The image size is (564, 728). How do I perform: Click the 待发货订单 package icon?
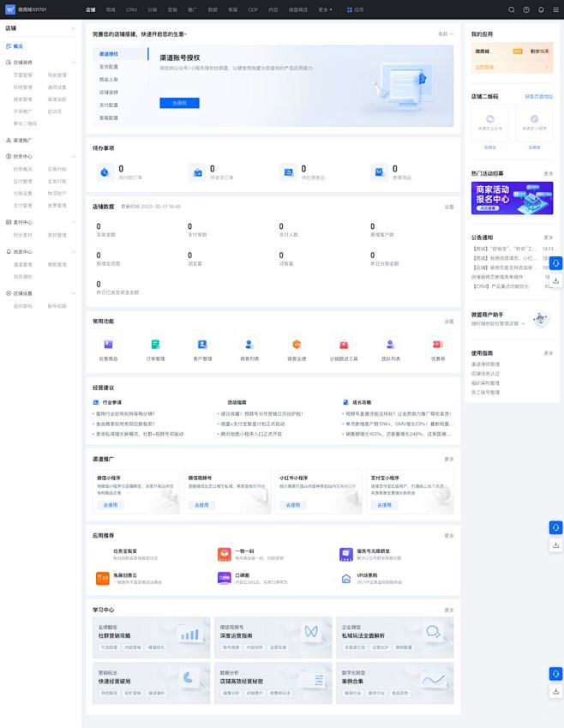point(197,172)
